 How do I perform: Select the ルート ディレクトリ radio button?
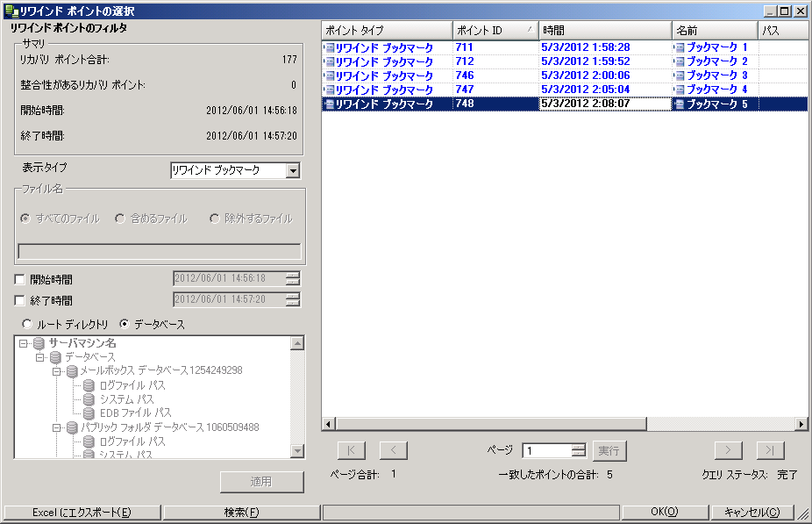click(27, 324)
